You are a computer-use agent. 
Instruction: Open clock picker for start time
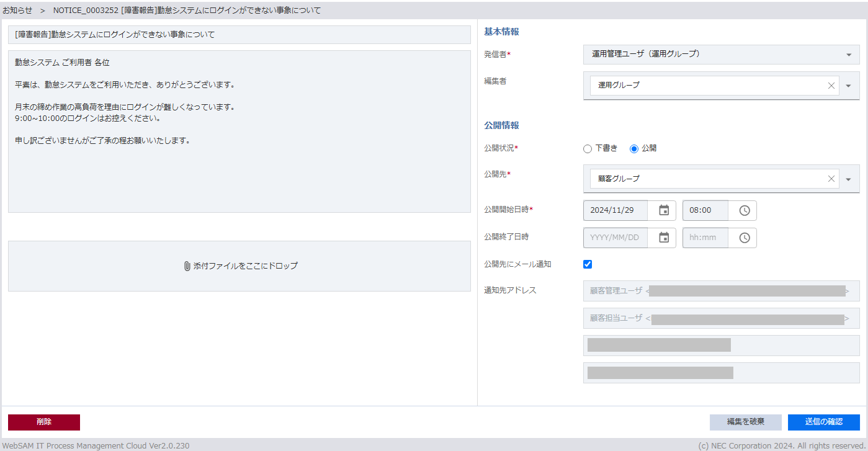pos(745,210)
